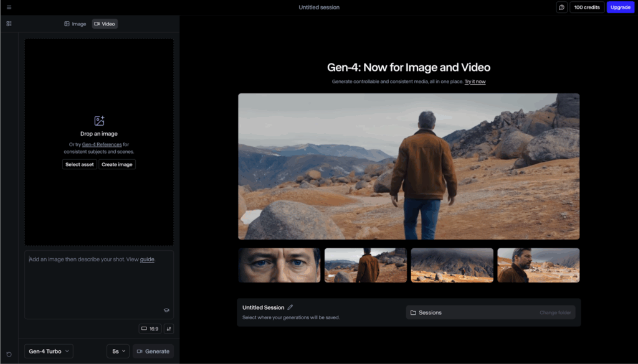Click the "Untitled Session" name in save panel
Viewport: 638px width, 364px height.
pyautogui.click(x=264, y=307)
